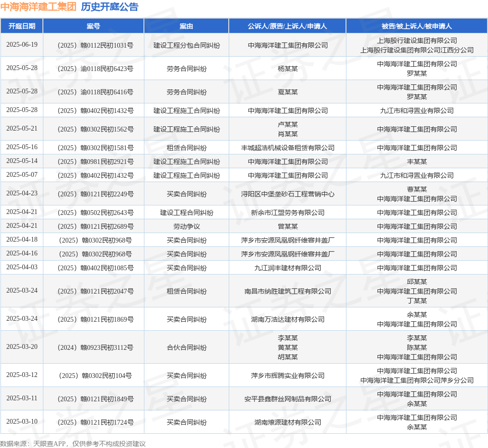
Task: Select case number 赣0112民初1031号
Action: (95, 45)
